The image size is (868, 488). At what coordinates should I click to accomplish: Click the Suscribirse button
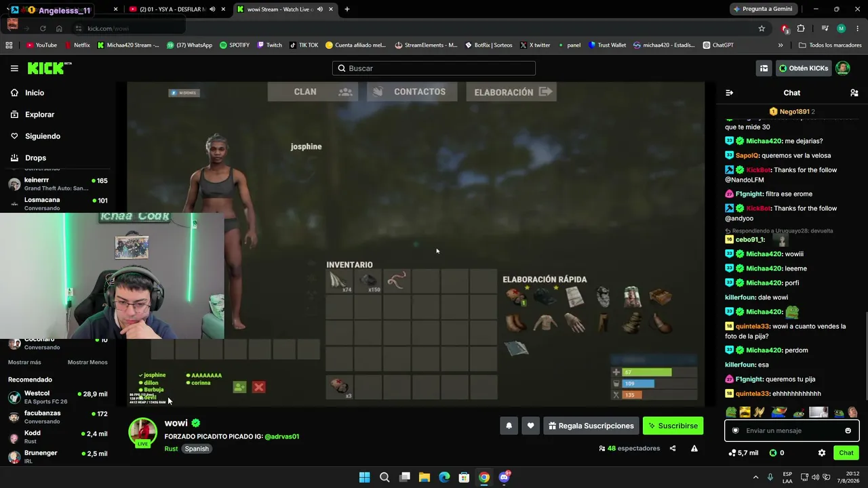click(673, 426)
